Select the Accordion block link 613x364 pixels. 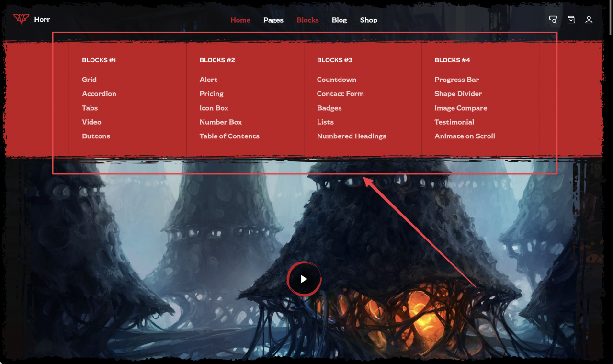click(99, 94)
